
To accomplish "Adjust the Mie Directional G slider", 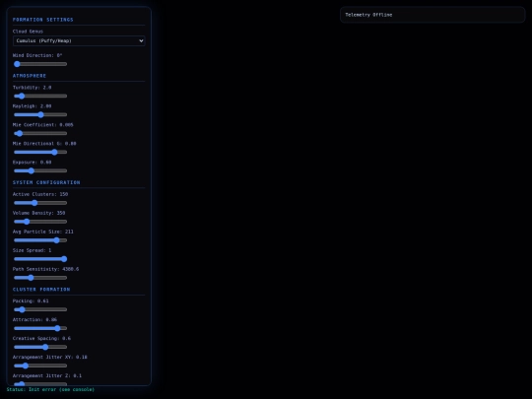I will (40, 152).
